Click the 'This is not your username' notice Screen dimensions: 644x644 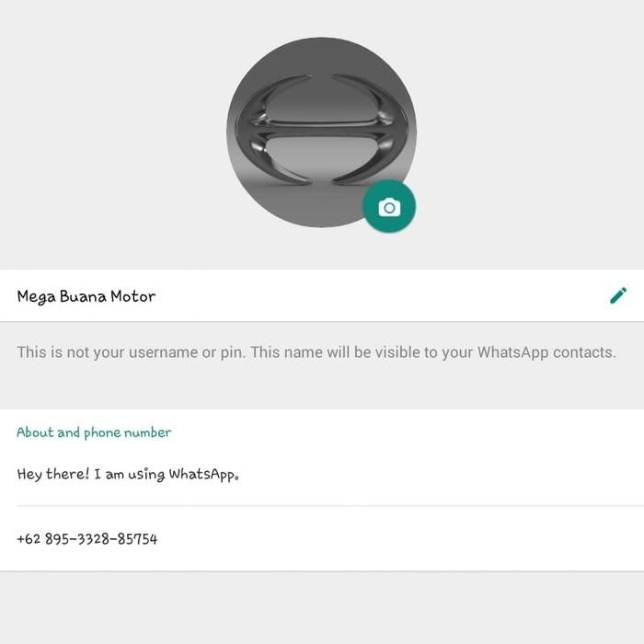coord(316,352)
